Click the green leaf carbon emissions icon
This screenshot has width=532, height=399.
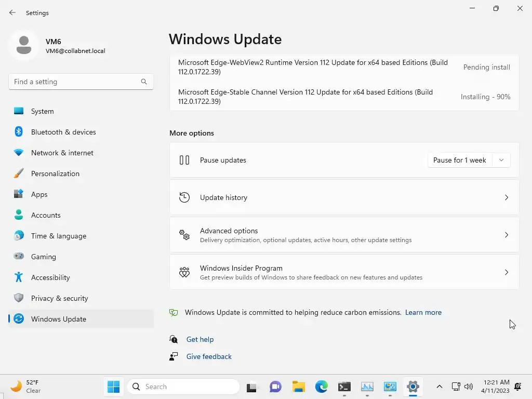click(174, 312)
